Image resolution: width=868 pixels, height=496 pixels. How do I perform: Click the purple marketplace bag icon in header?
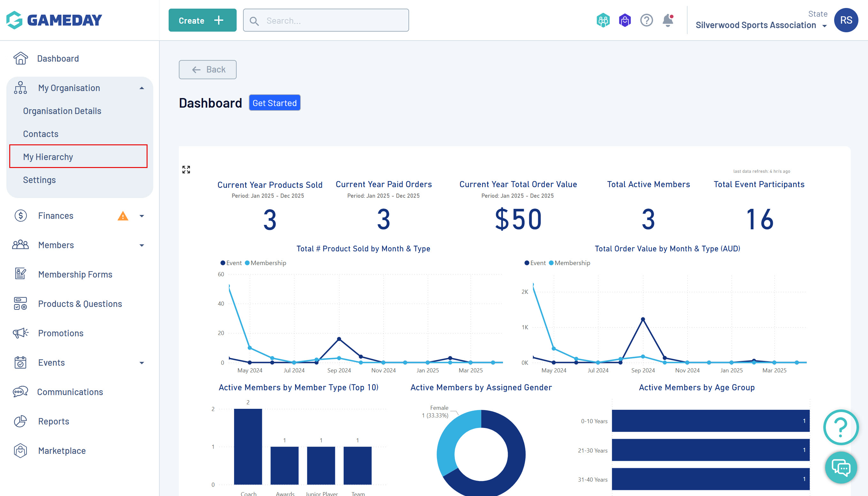(x=625, y=20)
